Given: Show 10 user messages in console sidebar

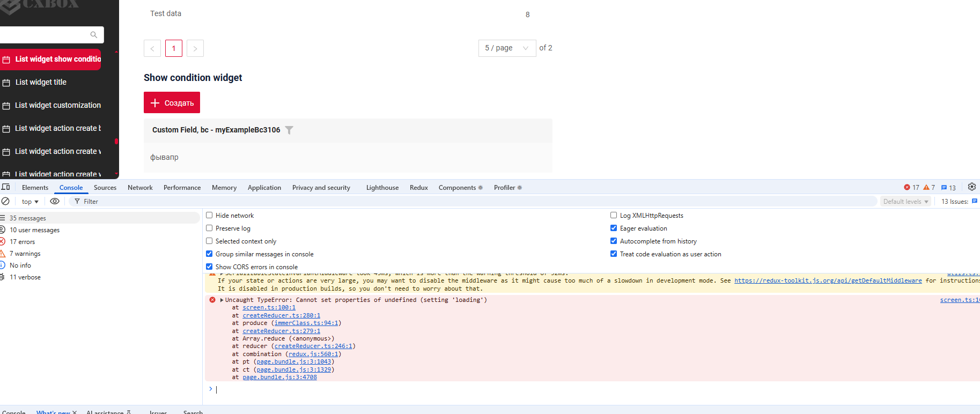Looking at the screenshot, I should [x=100, y=230].
